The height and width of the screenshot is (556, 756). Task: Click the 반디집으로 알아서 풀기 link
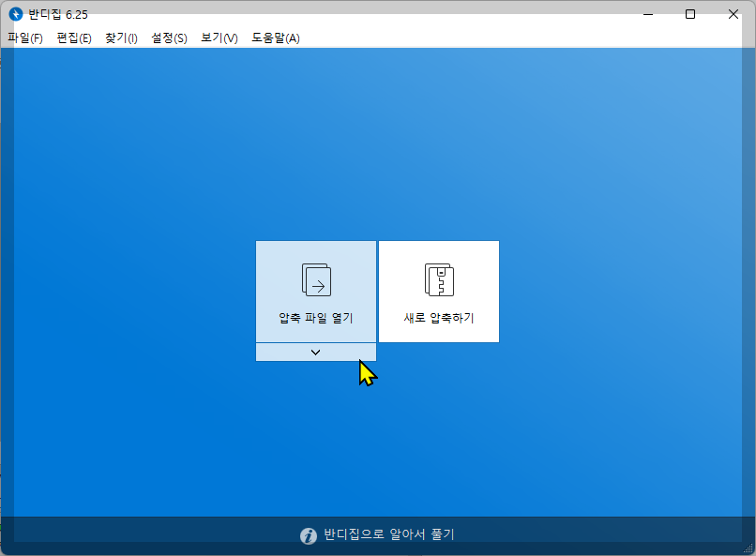click(x=388, y=534)
